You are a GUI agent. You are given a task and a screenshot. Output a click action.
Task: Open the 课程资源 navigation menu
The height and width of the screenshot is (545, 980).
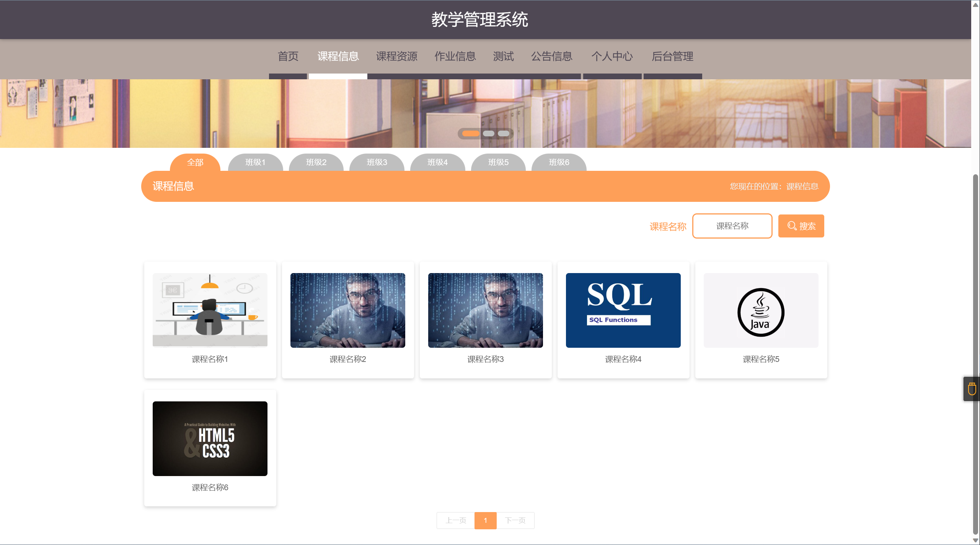[x=396, y=56]
